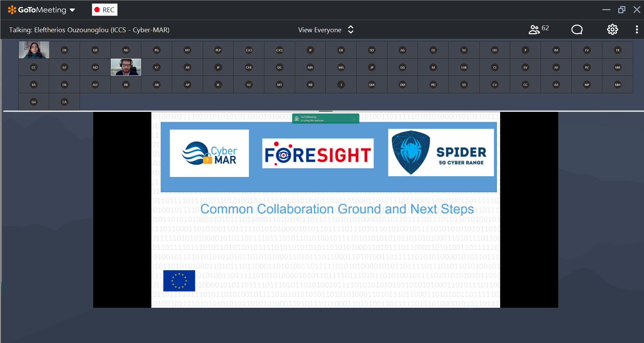644x343 pixels.
Task: Click the TX participant avatar
Action: coord(618,50)
